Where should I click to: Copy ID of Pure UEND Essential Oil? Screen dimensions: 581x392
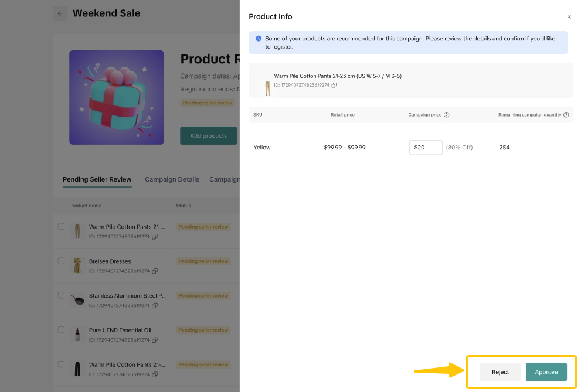[x=155, y=340]
